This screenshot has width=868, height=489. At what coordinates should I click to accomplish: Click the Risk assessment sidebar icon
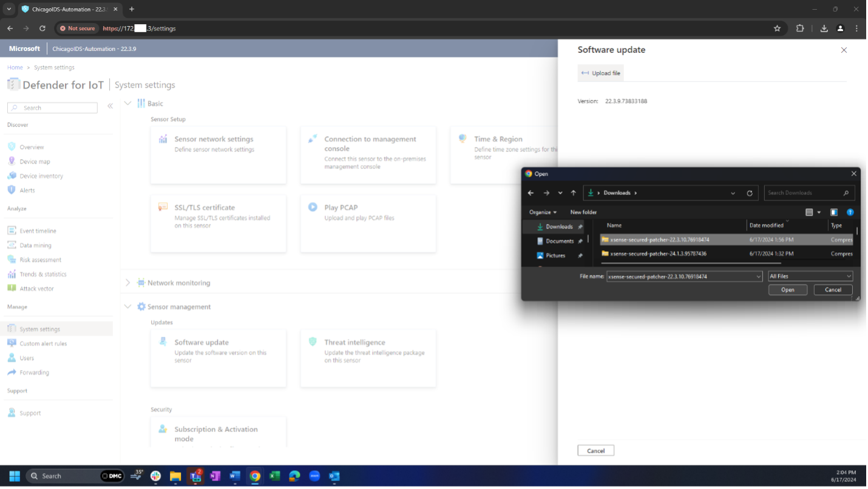(12, 260)
